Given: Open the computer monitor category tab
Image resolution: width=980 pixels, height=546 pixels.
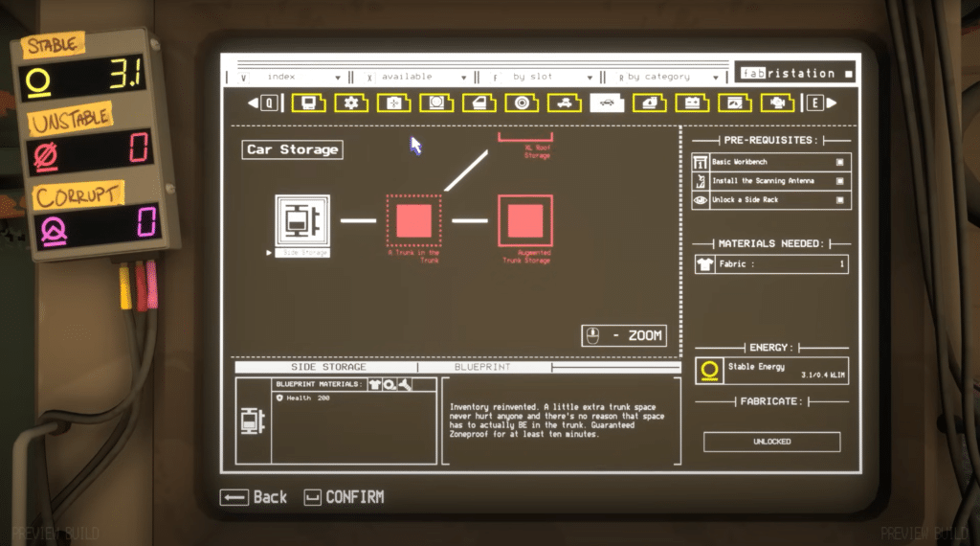Looking at the screenshot, I should (x=309, y=102).
